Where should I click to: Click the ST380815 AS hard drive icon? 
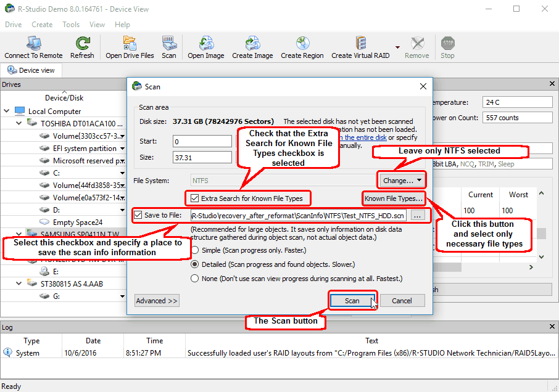pyautogui.click(x=32, y=284)
